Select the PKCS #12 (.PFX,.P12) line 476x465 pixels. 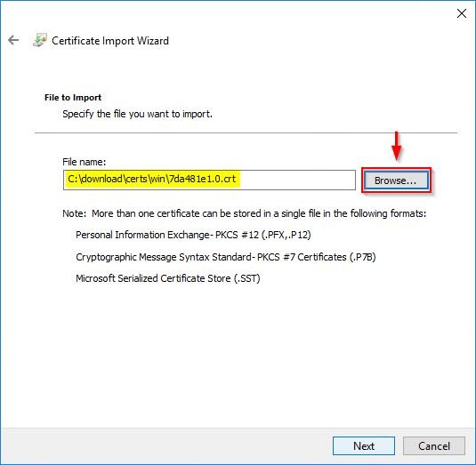(x=193, y=235)
